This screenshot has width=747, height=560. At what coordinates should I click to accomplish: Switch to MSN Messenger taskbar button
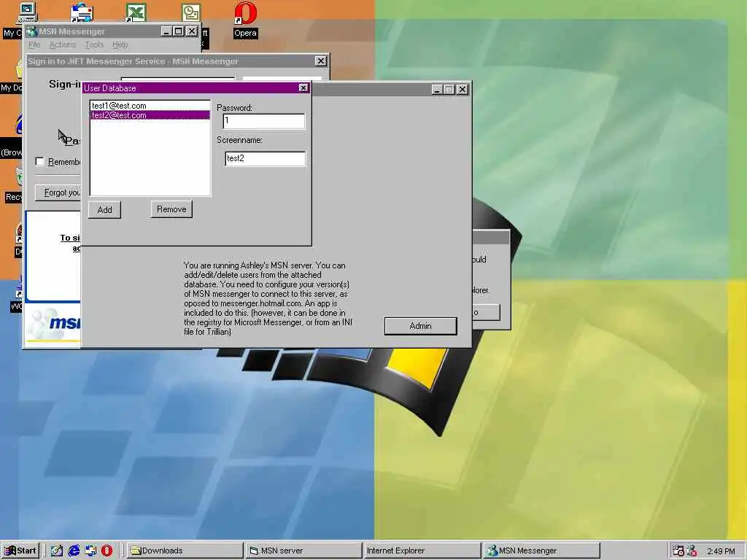pyautogui.click(x=541, y=551)
